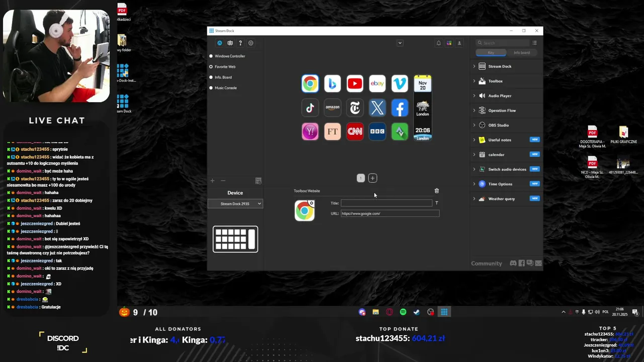Open the gear settings icon in toolbar
The height and width of the screenshot is (362, 644).
click(251, 43)
